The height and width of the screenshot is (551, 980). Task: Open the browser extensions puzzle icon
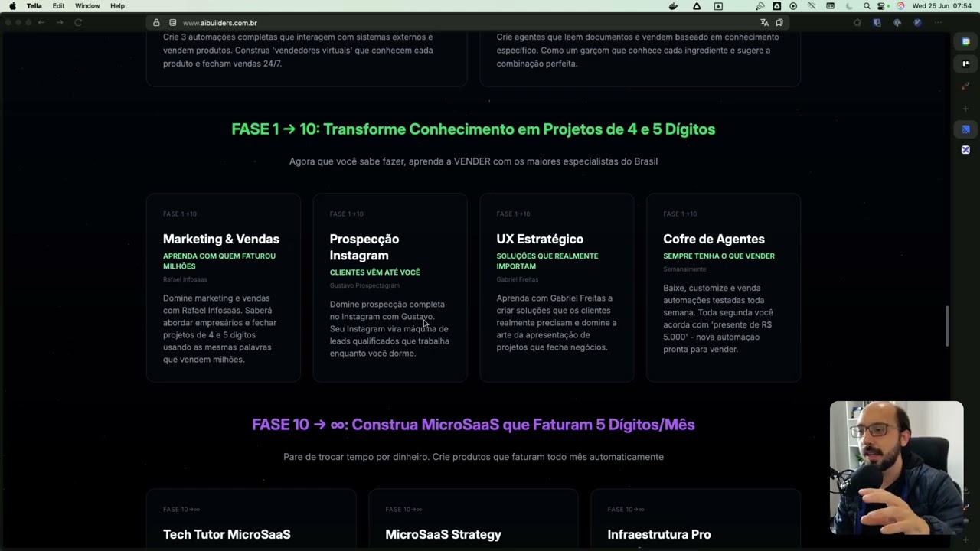coord(857,23)
